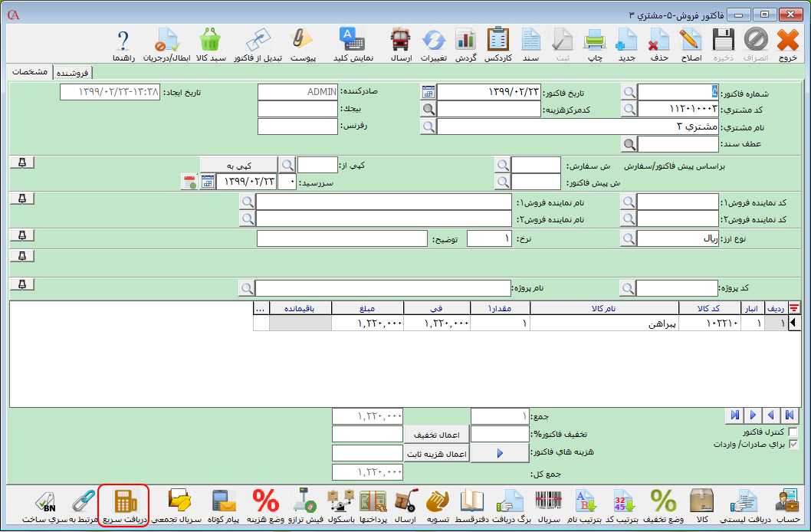Open the discount status (وضع تخفیف) percent icon
The width and height of the screenshot is (811, 532).
tap(663, 503)
